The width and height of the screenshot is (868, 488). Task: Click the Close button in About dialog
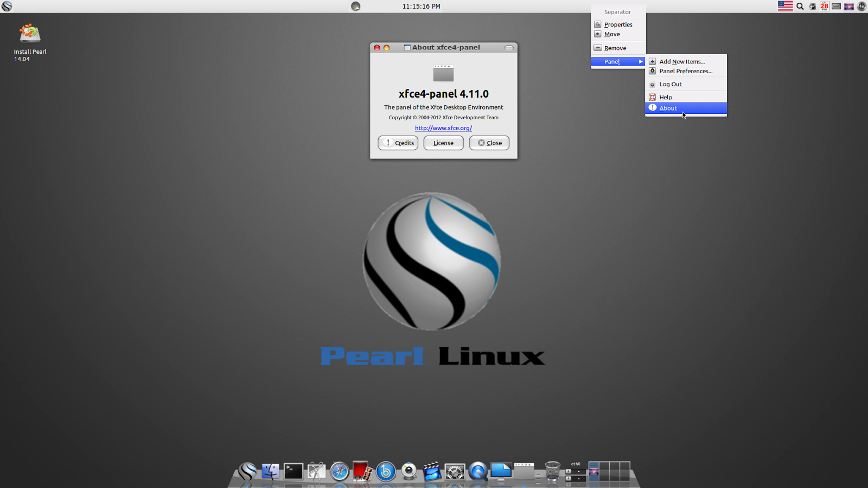point(489,143)
